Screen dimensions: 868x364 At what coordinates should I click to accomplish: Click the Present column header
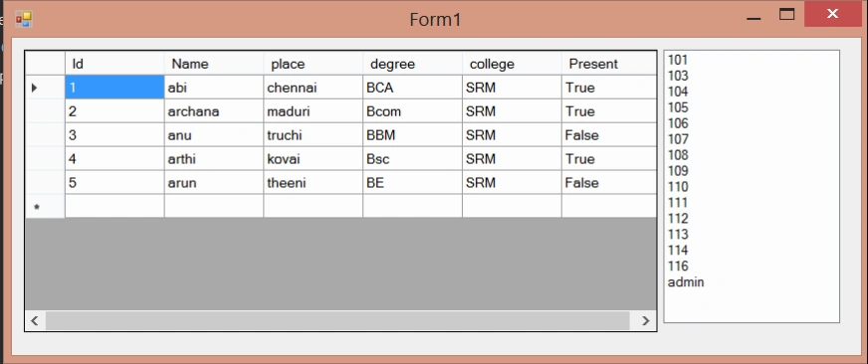[x=609, y=64]
